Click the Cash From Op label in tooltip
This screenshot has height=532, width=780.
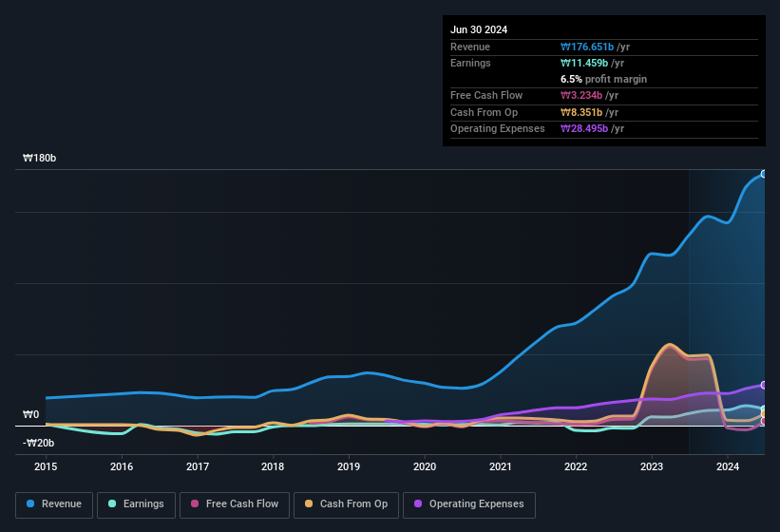coord(484,112)
